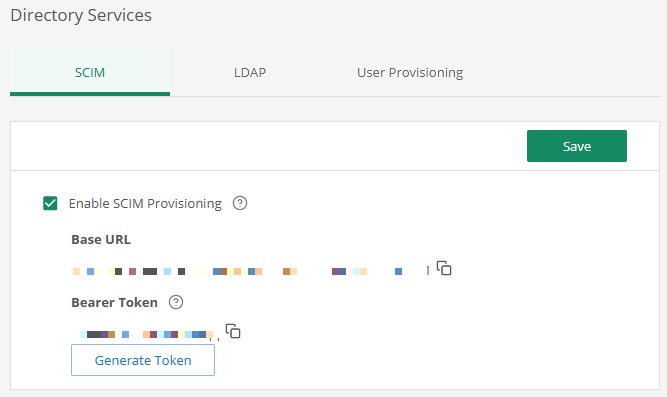Switch to the LDAP tab
Viewport: 667px width, 397px height.
[250, 72]
